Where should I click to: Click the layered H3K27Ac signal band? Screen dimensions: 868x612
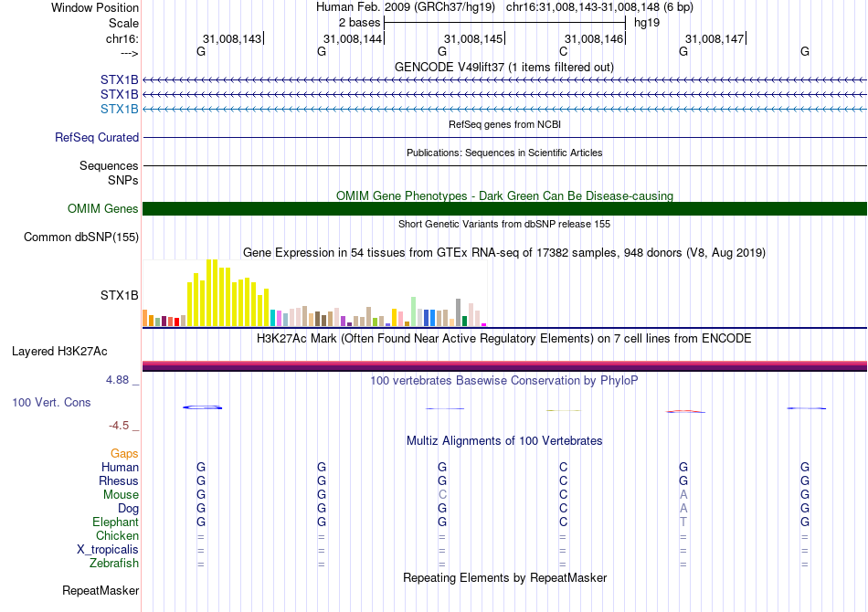point(504,365)
